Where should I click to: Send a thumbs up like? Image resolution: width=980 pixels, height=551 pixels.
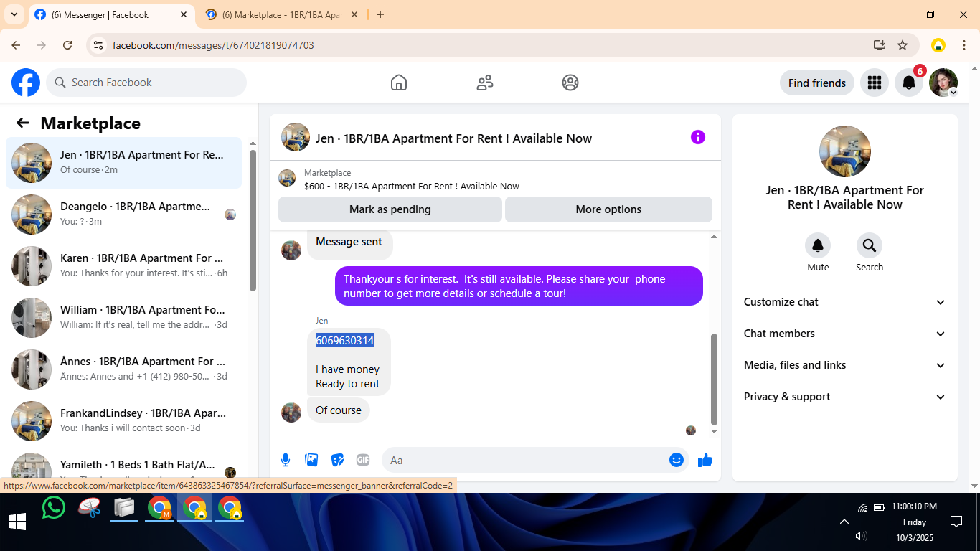[705, 460]
